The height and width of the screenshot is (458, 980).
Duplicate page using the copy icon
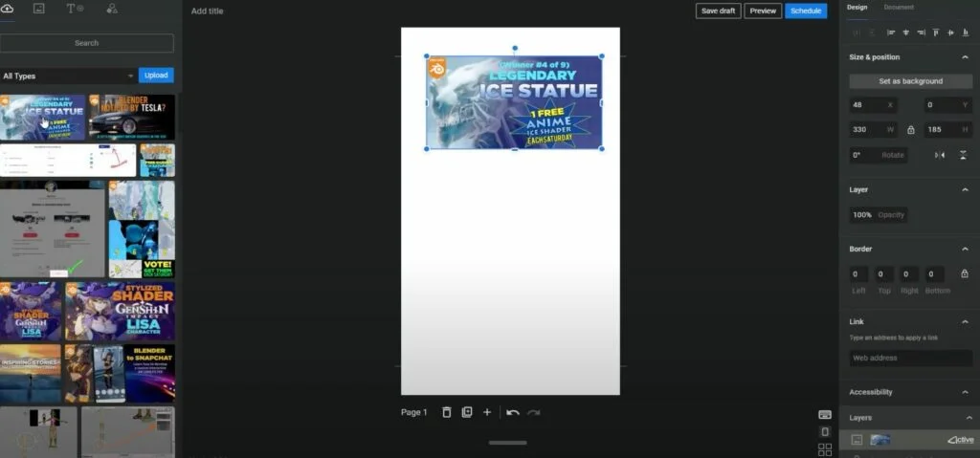click(x=467, y=412)
